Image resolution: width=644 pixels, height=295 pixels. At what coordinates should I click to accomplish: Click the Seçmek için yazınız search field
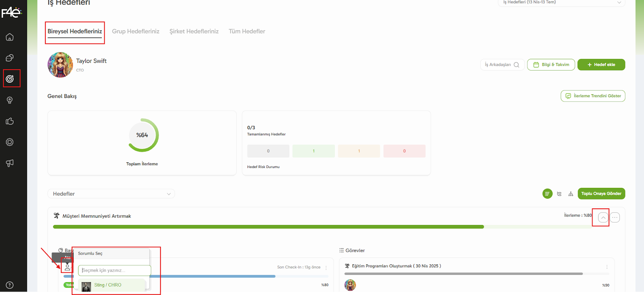114,270
